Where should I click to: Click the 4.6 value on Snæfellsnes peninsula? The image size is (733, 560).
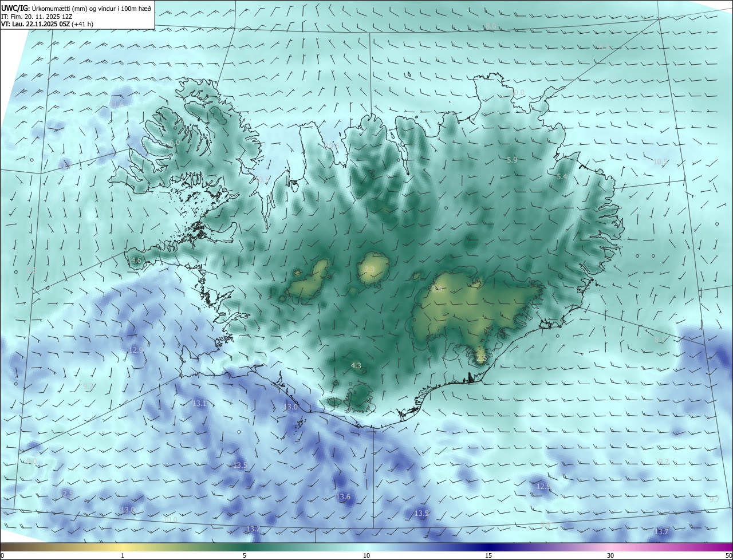pyautogui.click(x=136, y=261)
